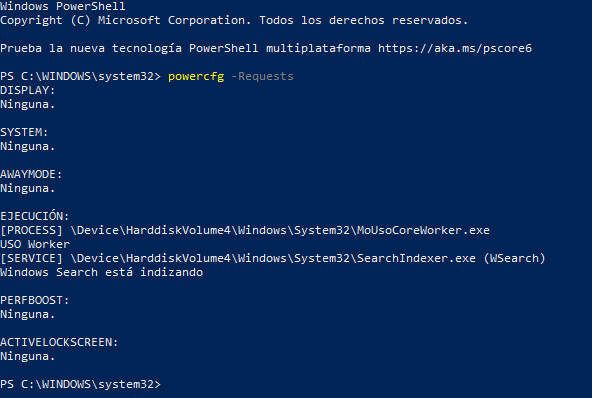The image size is (592, 398).
Task: Click the [PROCESS] tag text
Action: pyautogui.click(x=31, y=230)
